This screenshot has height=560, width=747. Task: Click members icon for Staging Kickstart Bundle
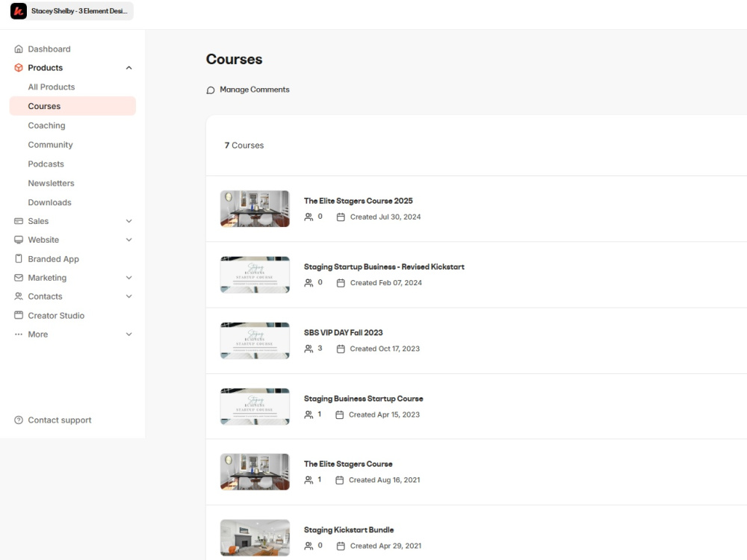[309, 547]
